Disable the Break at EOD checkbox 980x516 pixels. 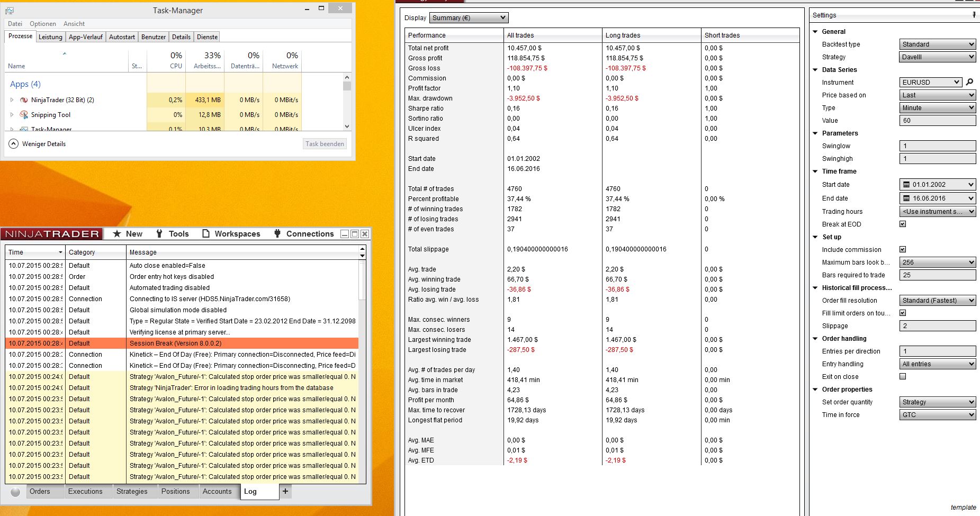tap(903, 224)
